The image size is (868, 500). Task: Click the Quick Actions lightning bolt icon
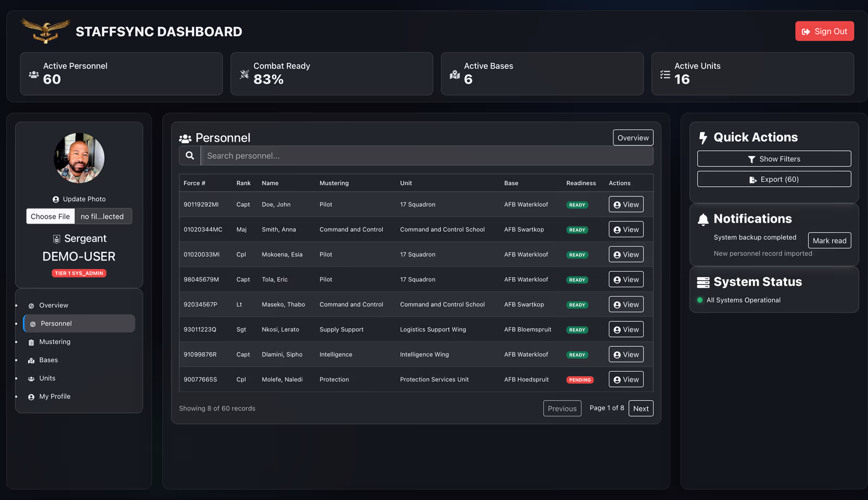[x=703, y=138]
